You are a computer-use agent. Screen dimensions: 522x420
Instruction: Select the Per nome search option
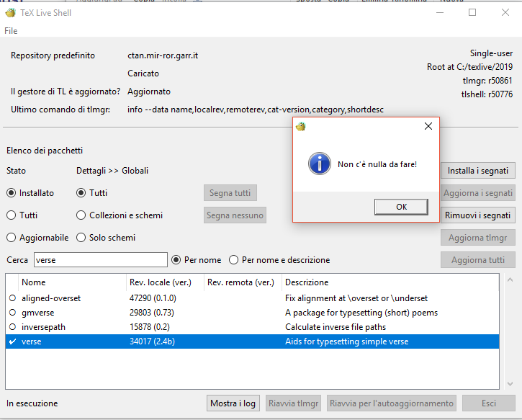(176, 260)
